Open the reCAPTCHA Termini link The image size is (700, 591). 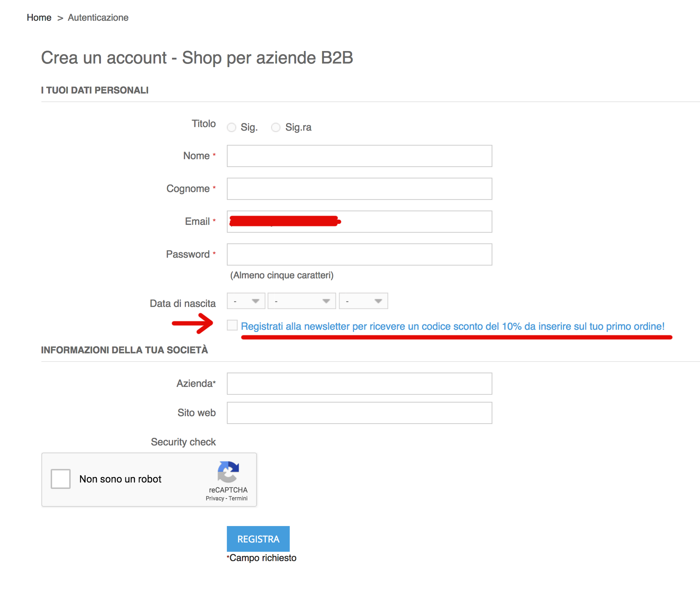coord(238,498)
